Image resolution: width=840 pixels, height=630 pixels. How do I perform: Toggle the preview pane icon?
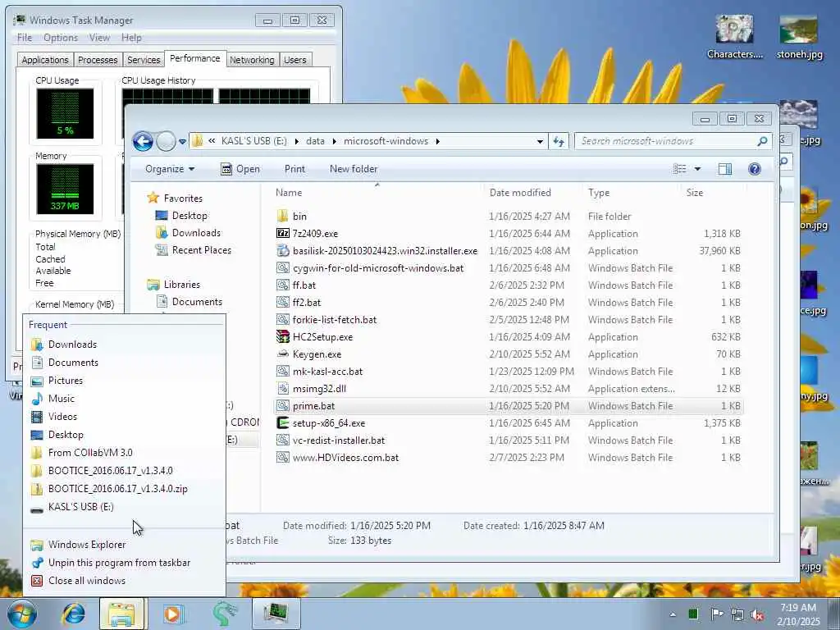tap(725, 169)
